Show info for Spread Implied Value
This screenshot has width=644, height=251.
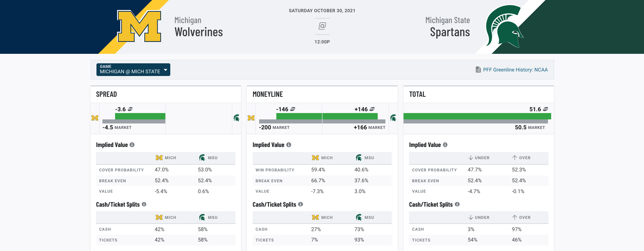[132, 145]
